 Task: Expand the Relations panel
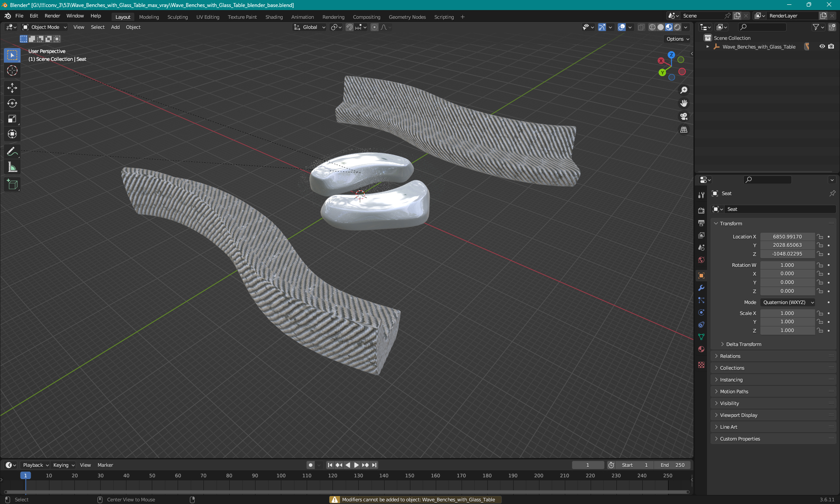click(730, 356)
